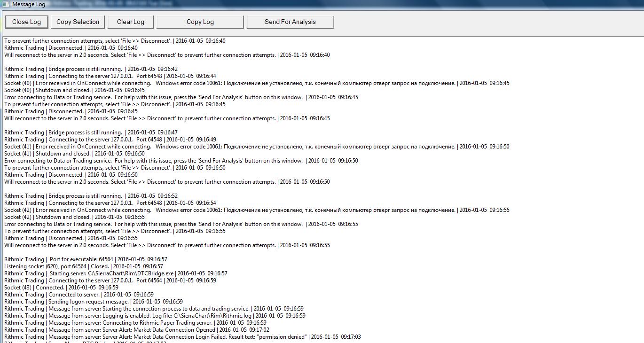
Task: Copy the selected log text with Copy Selection
Action: pos(78,22)
